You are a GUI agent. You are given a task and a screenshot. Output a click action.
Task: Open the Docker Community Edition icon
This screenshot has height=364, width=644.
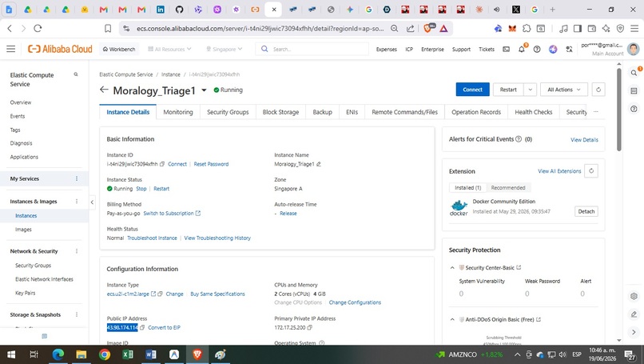[459, 208]
